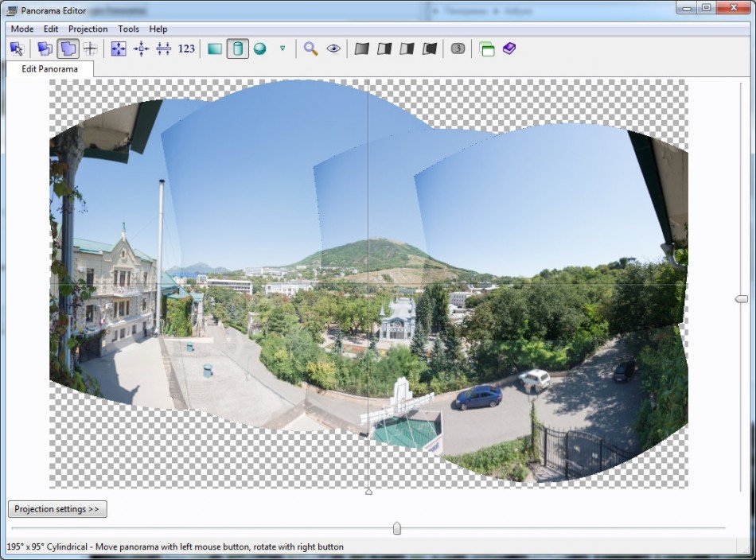Open the Tools menu
Screen dimensions: 756x560
click(128, 29)
